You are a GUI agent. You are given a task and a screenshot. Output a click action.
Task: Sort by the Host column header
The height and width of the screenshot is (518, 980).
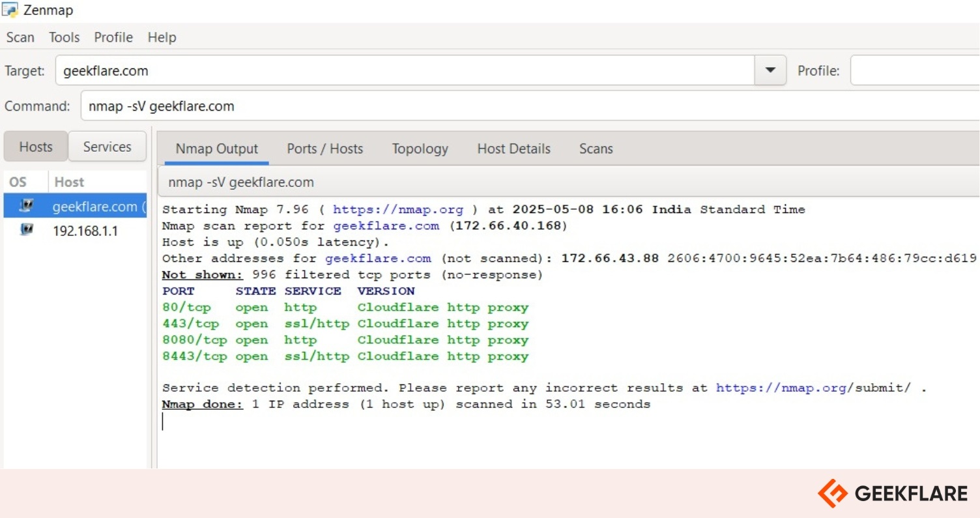click(98, 182)
